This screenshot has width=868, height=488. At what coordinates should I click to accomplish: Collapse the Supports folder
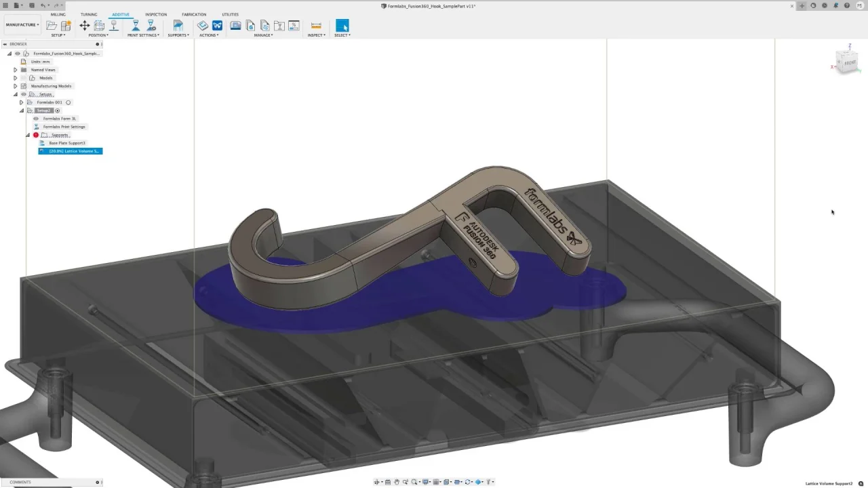[27, 135]
